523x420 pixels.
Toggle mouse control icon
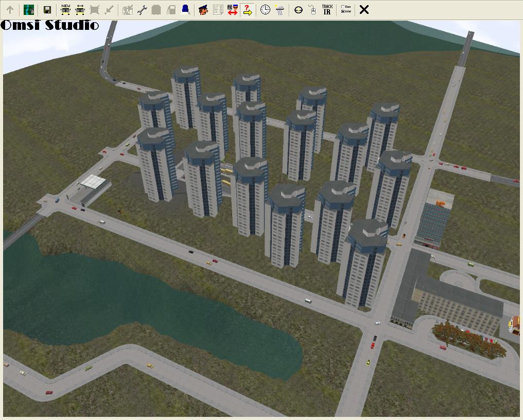312,10
